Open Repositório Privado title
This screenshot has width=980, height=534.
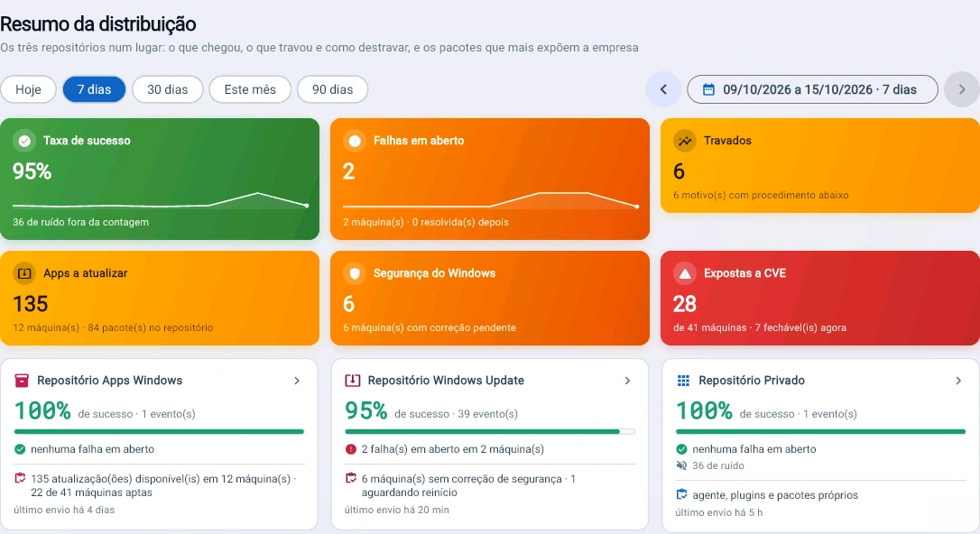[752, 381]
